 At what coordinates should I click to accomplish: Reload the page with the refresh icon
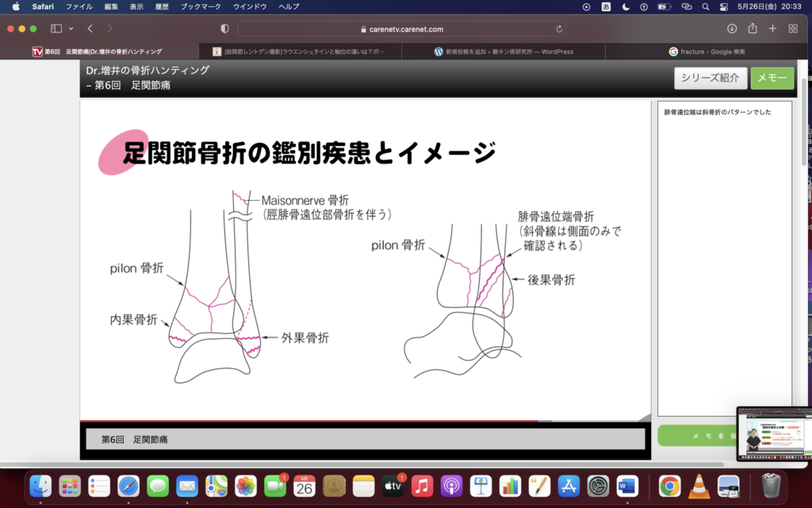[560, 29]
